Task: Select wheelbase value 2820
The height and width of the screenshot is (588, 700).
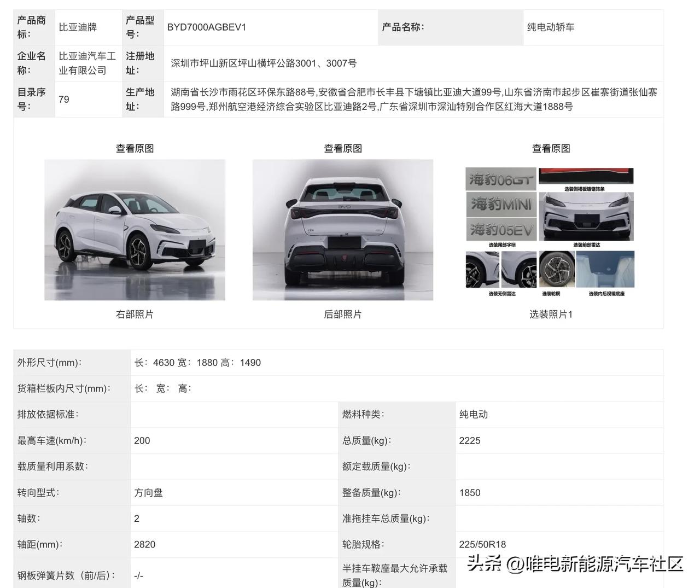Action: (x=145, y=544)
